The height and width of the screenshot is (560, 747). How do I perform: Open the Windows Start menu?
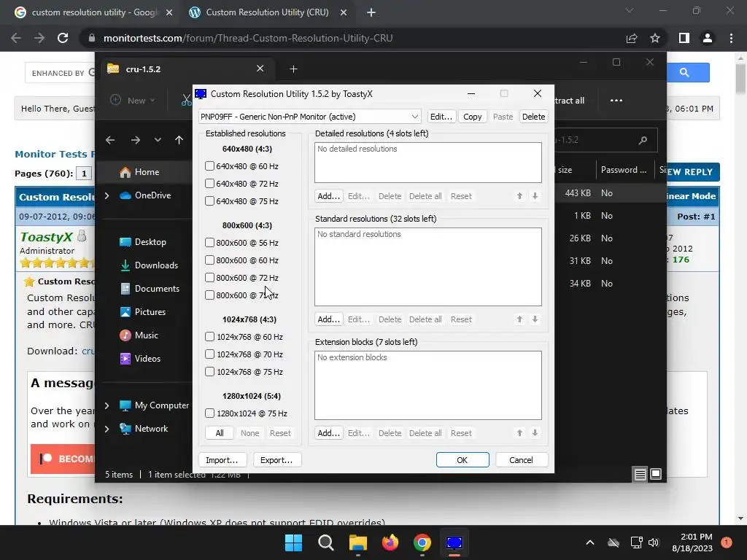[293, 542]
